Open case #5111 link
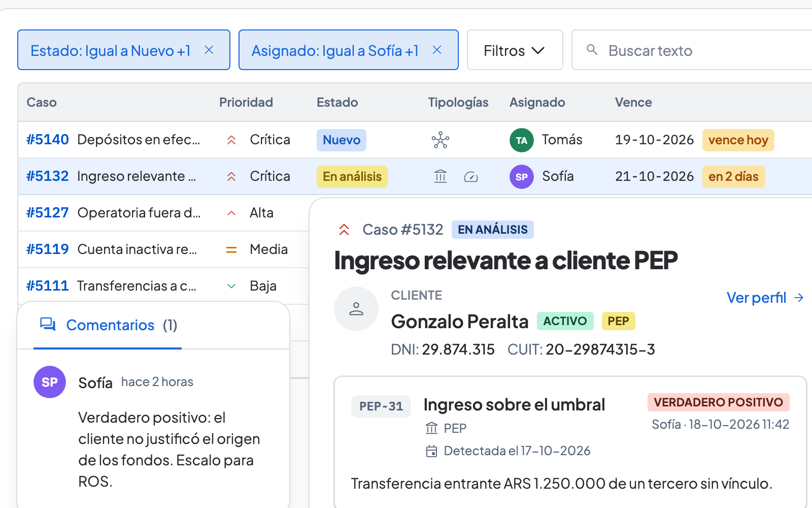Image resolution: width=812 pixels, height=508 pixels. 48,286
